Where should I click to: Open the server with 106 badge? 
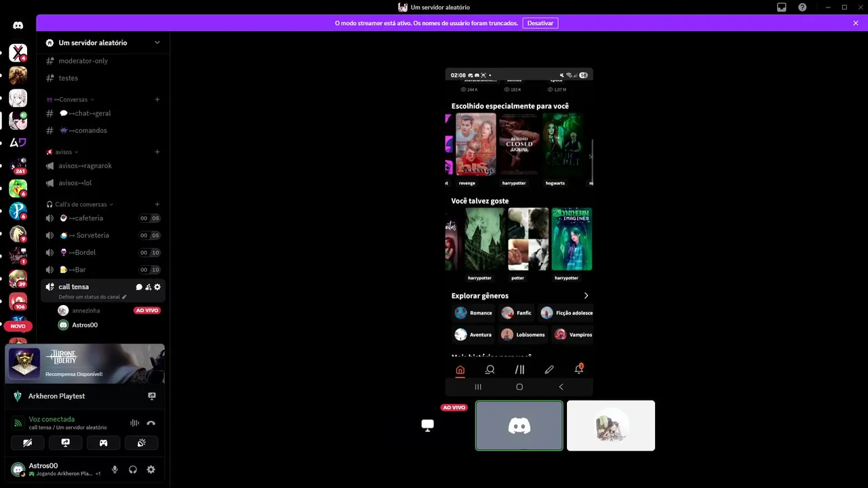click(x=18, y=301)
